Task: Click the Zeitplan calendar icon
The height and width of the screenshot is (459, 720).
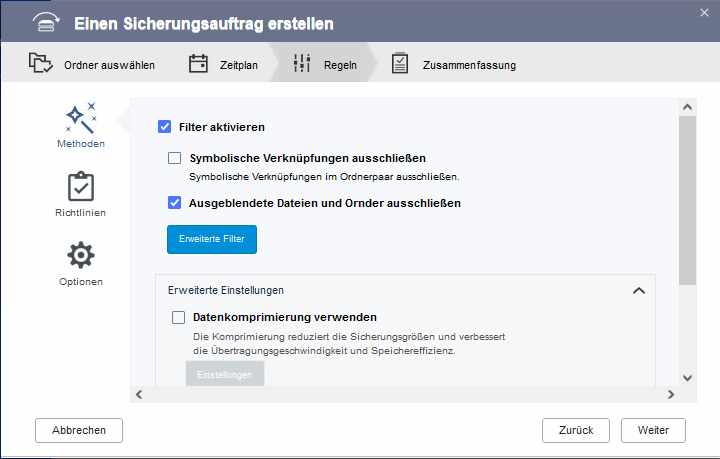Action: (198, 63)
